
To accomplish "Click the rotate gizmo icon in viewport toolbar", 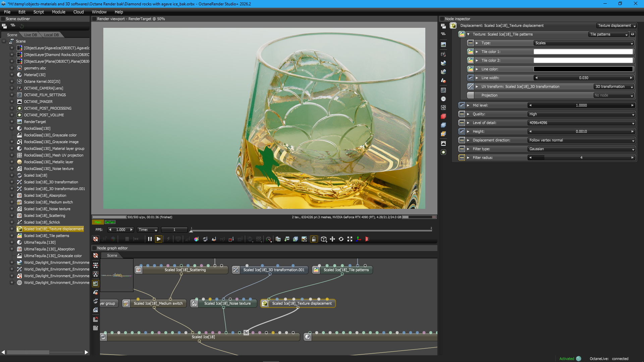I will (341, 239).
